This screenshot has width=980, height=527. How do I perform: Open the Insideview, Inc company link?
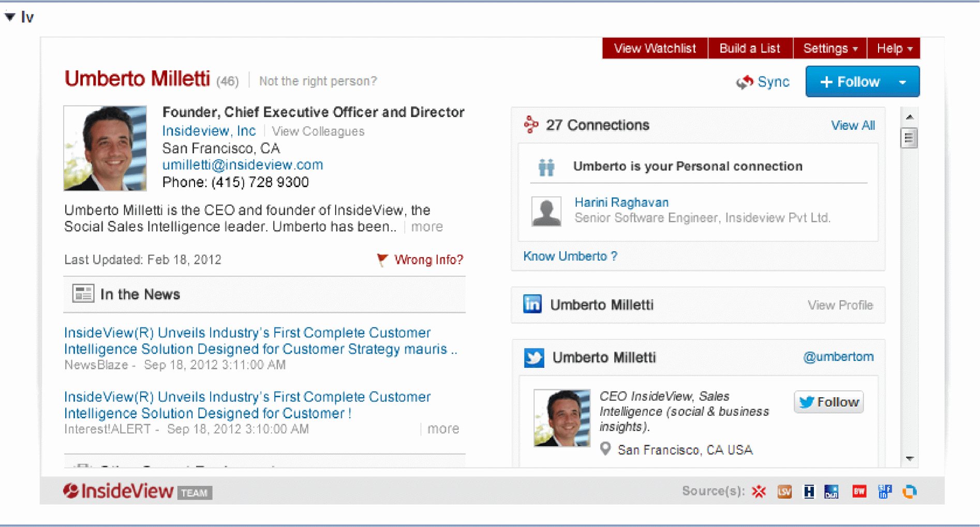coord(209,131)
